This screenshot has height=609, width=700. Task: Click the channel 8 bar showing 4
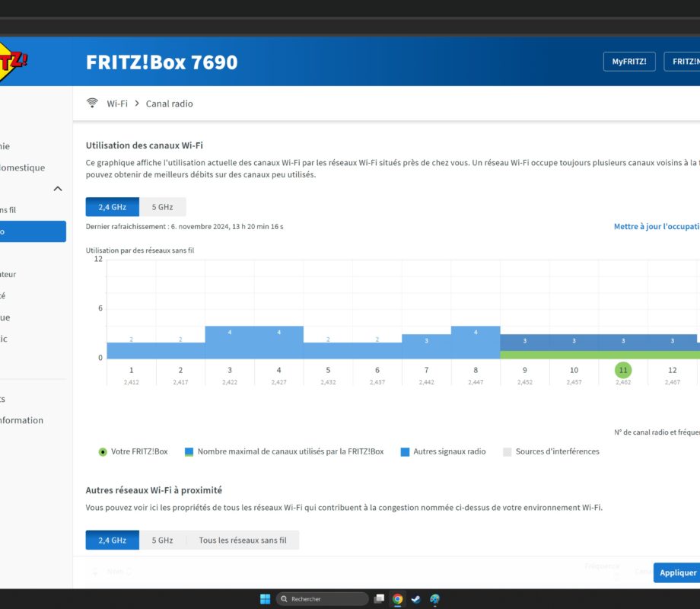(476, 343)
